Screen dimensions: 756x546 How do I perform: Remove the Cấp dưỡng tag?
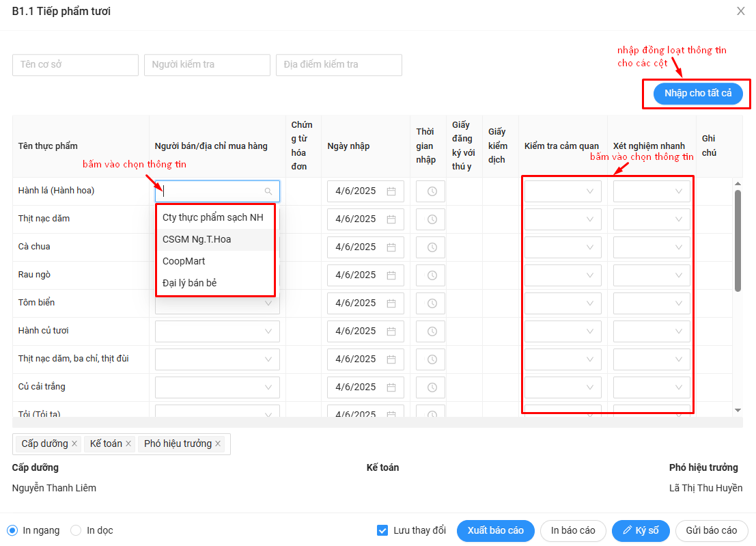[74, 443]
